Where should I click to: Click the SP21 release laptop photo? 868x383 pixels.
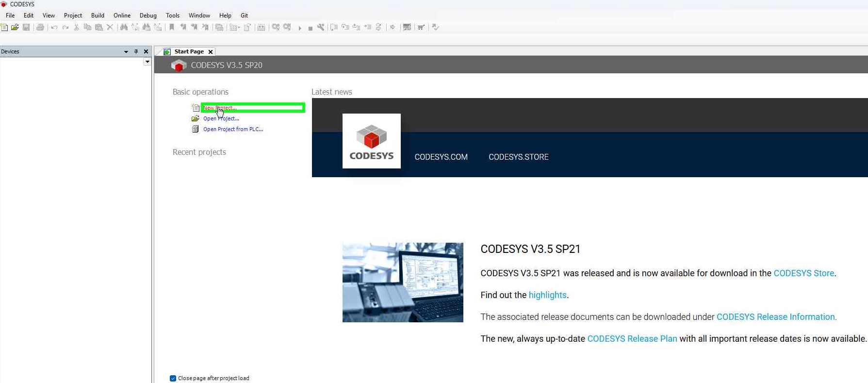[x=403, y=283]
